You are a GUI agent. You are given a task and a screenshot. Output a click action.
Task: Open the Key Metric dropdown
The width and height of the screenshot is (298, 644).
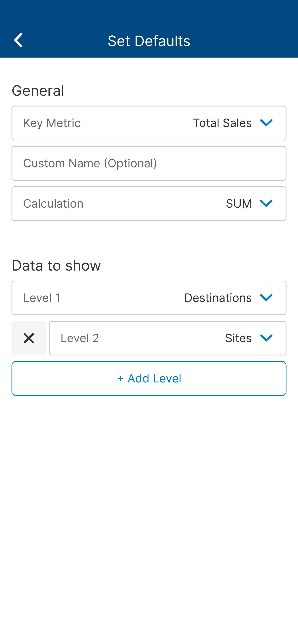click(x=149, y=123)
